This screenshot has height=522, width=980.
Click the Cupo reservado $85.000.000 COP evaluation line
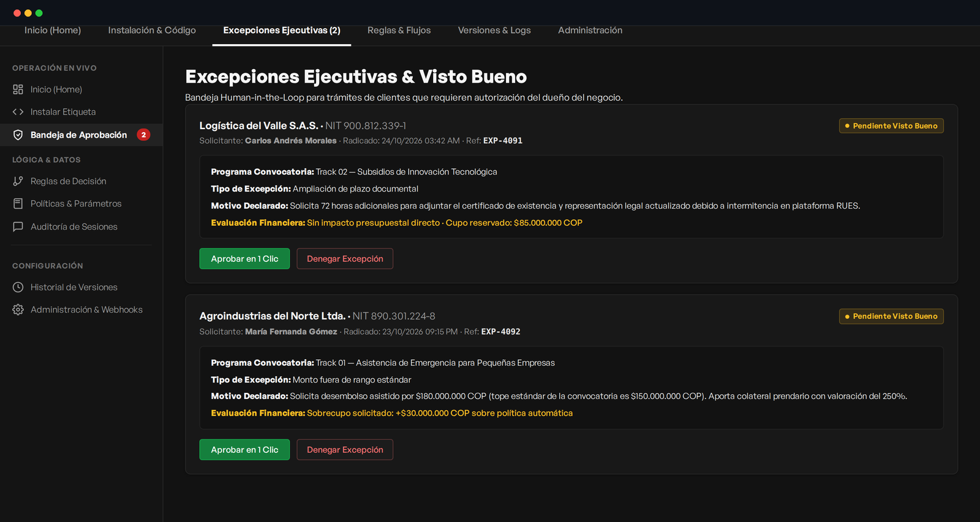396,223
